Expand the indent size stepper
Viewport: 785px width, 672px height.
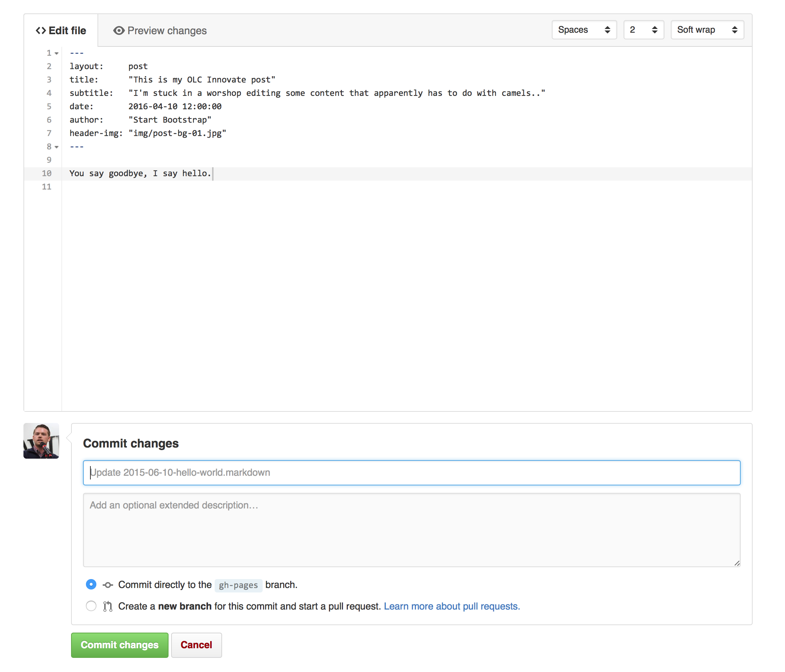tap(641, 29)
